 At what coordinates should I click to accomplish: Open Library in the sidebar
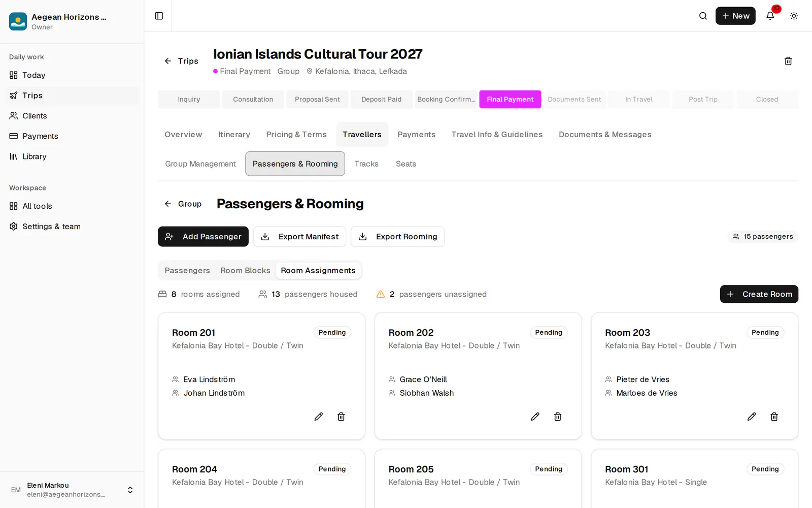click(x=72, y=156)
